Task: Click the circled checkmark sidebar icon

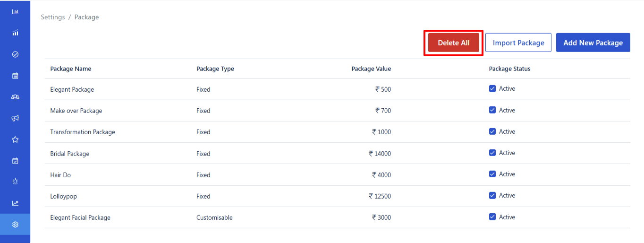Action: (15, 54)
